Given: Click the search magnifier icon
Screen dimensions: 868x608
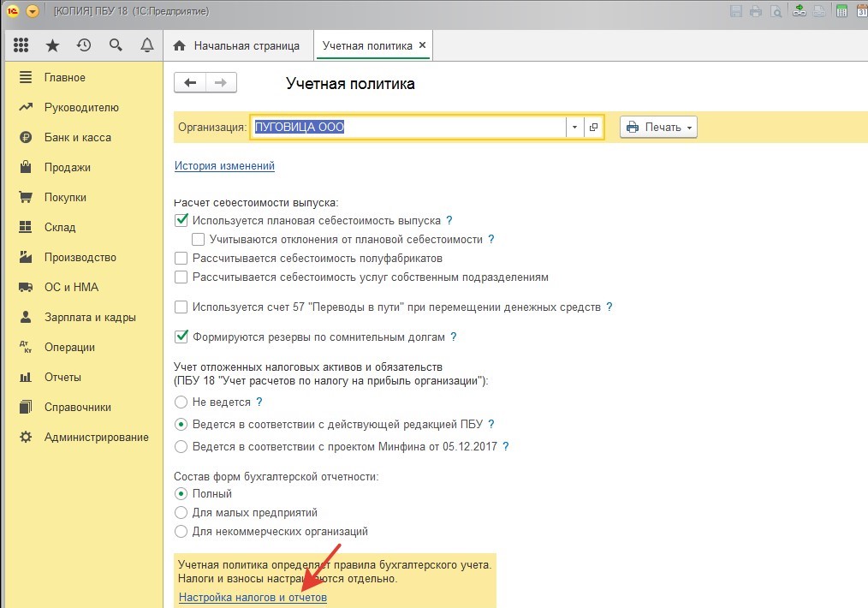Looking at the screenshot, I should pos(116,45).
